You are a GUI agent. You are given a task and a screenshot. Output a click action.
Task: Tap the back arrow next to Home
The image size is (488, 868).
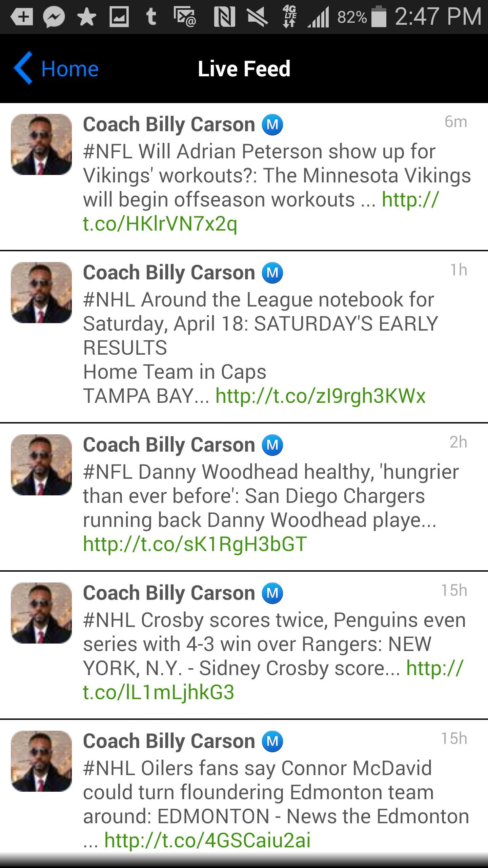(23, 69)
